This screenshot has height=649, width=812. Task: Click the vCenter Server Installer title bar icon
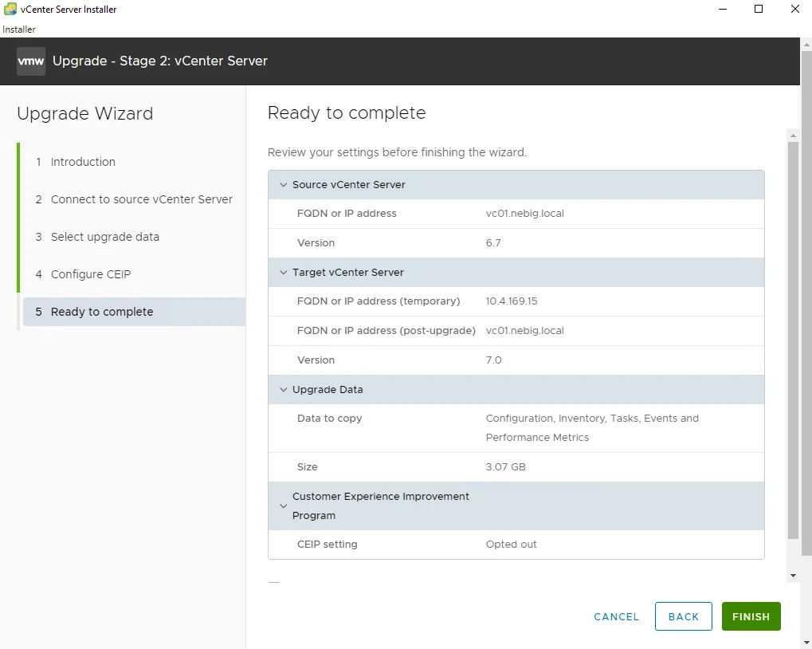tap(10, 9)
